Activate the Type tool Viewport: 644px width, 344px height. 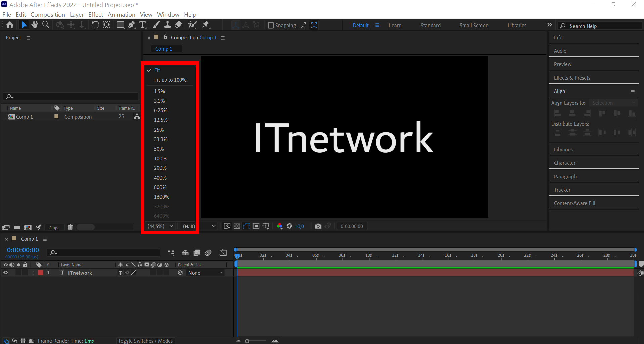click(143, 24)
